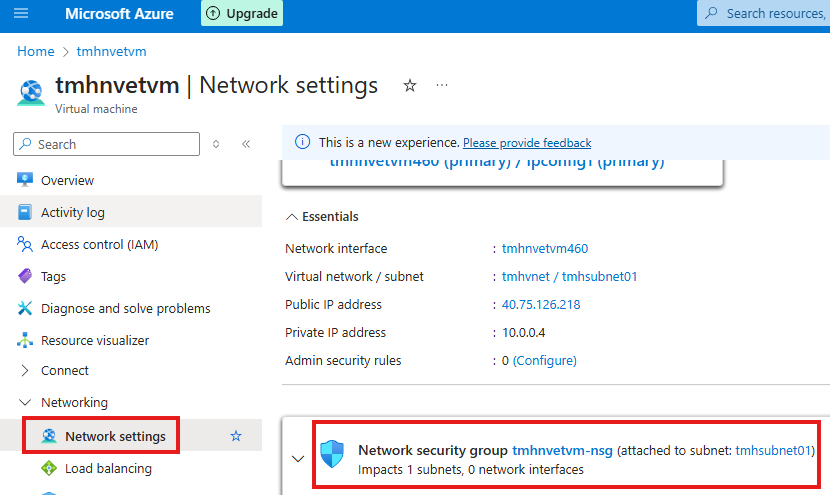Click Please provide feedback link

click(527, 143)
